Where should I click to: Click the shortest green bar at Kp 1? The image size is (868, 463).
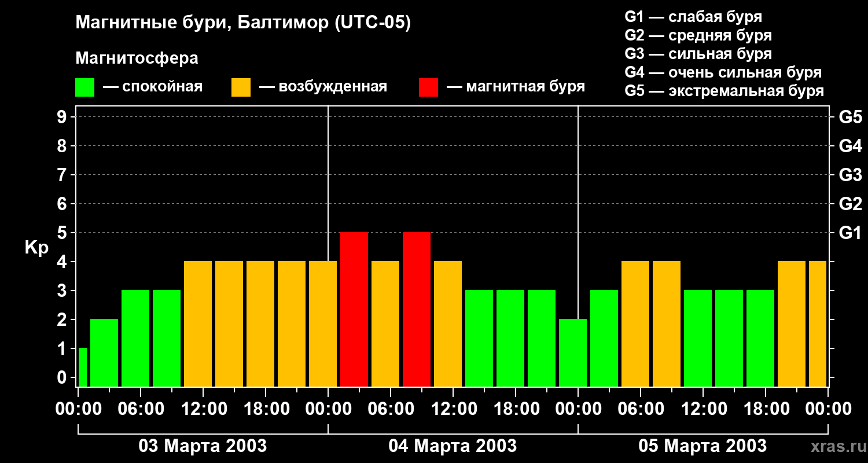(x=82, y=367)
